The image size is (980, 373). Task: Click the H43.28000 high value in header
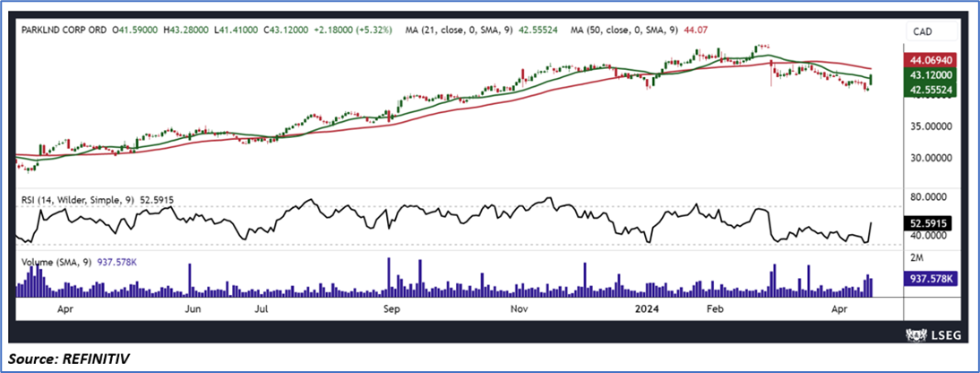click(x=186, y=29)
